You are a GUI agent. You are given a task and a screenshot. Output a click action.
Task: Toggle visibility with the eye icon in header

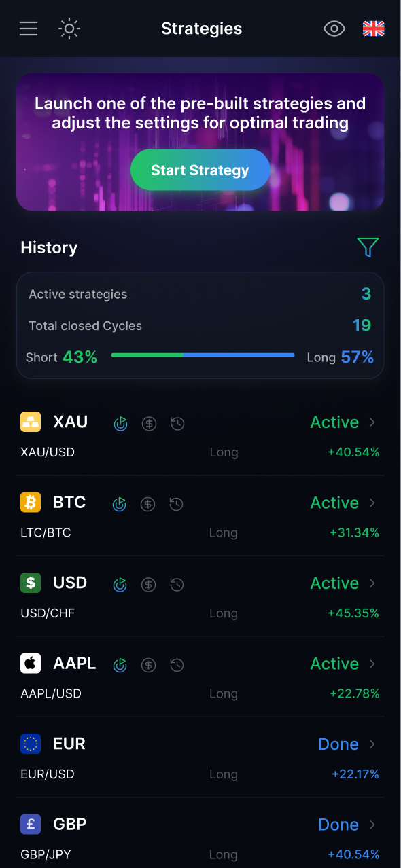[334, 29]
